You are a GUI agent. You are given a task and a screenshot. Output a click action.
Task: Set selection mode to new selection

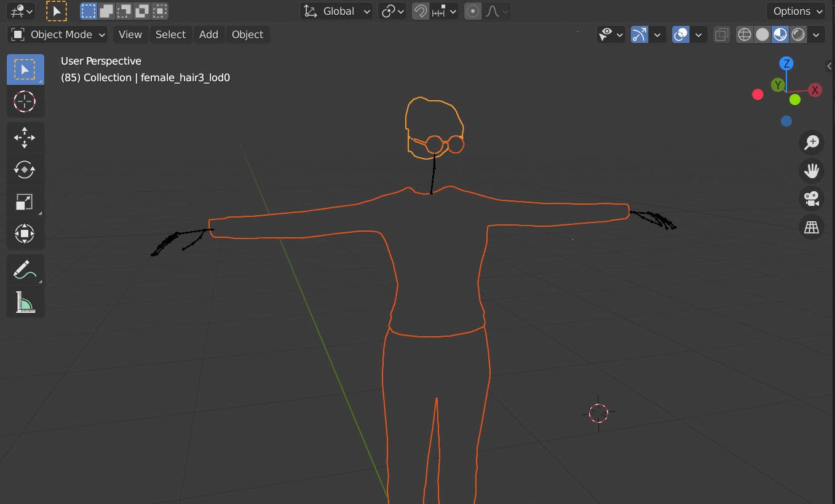(89, 11)
